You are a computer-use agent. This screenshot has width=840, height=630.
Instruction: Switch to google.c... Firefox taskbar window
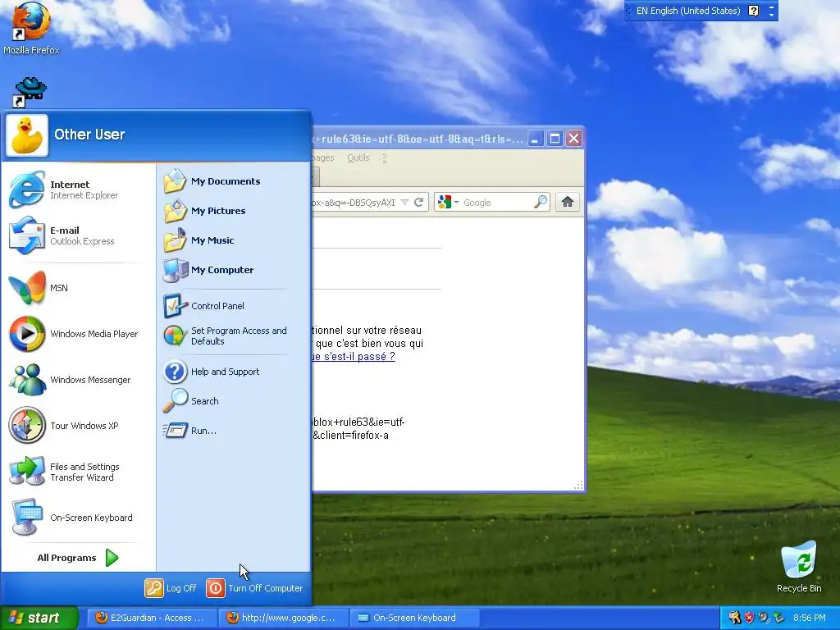coord(284,618)
